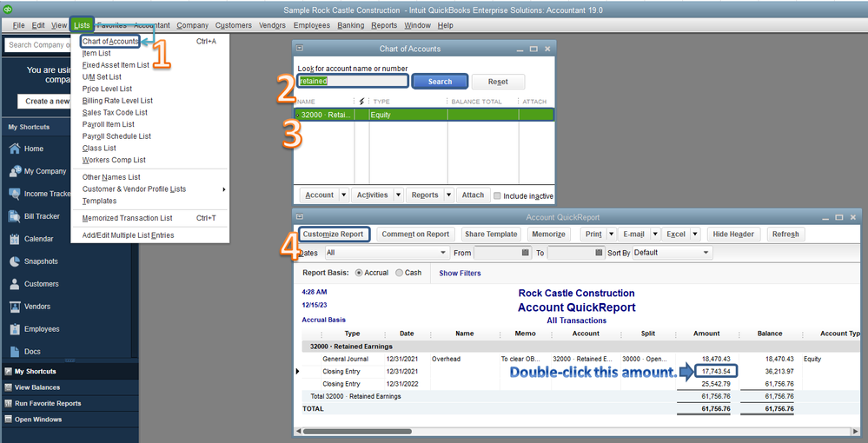Choose Fixed Asset Item List menu entry
The height and width of the screenshot is (443, 868).
[x=116, y=65]
